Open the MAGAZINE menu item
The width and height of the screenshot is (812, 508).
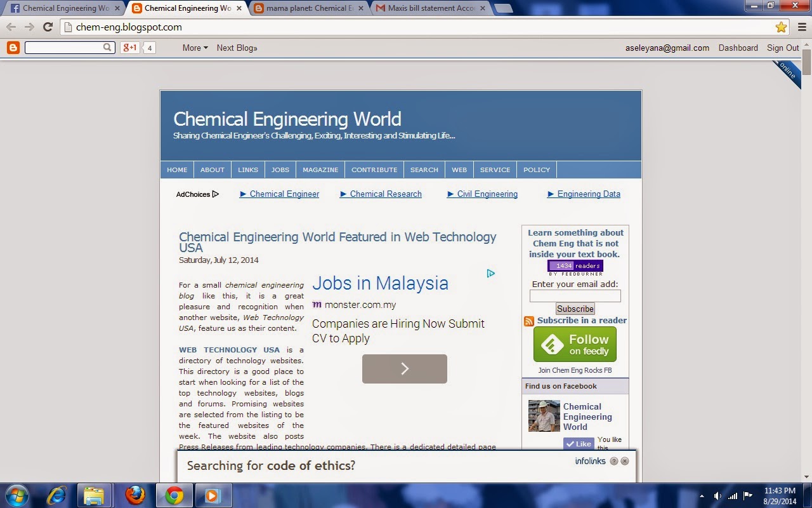[x=320, y=170]
